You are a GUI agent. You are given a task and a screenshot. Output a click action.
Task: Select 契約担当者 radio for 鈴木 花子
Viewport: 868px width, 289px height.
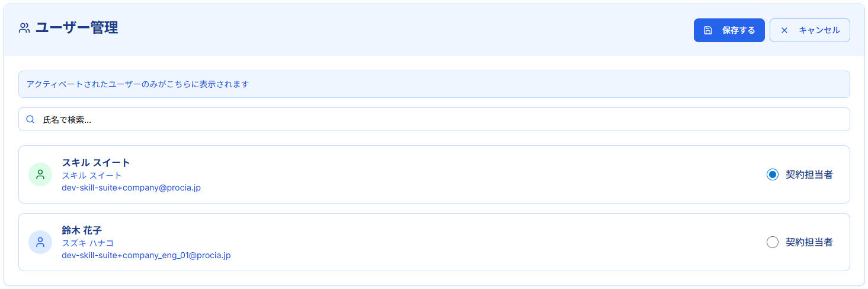tap(772, 242)
